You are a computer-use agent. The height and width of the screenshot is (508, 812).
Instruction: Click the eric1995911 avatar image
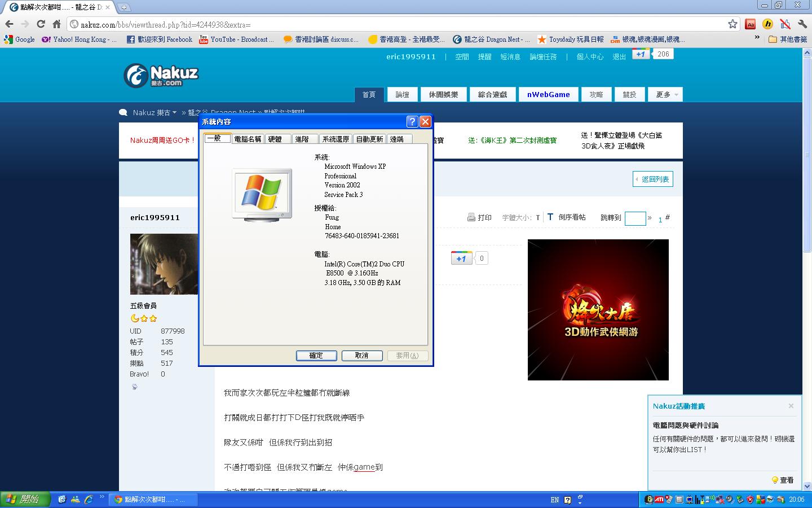[164, 264]
